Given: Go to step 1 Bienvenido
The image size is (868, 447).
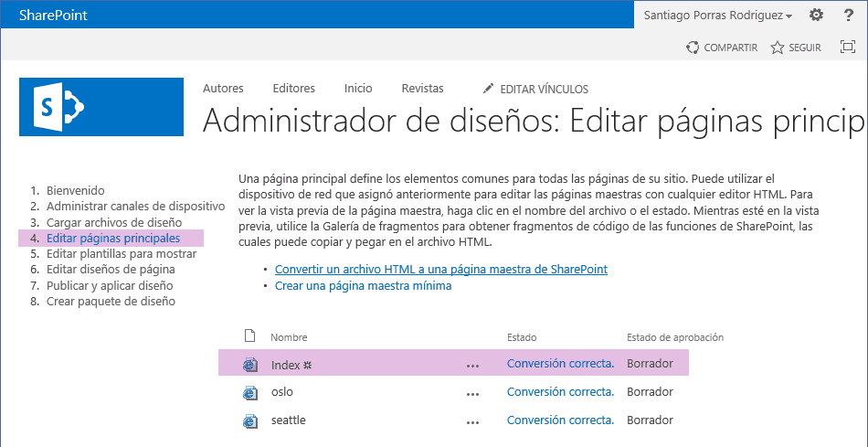Looking at the screenshot, I should coord(75,190).
